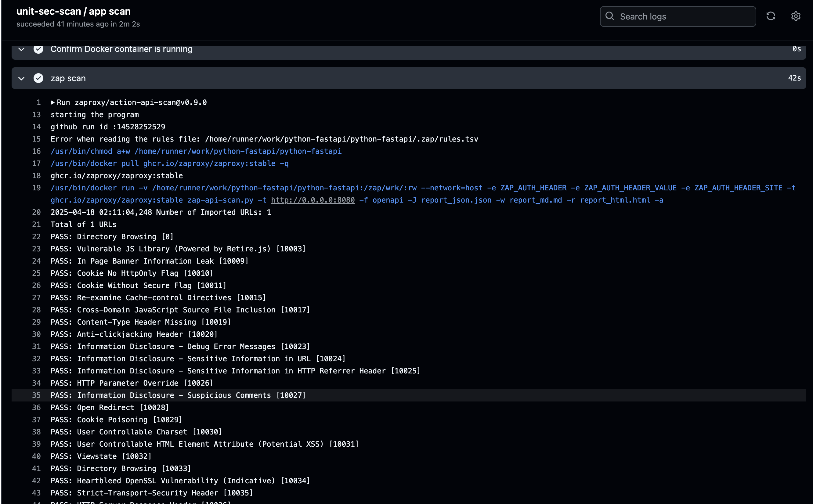Select log line number 19
This screenshot has width=813, height=504.
click(36, 188)
